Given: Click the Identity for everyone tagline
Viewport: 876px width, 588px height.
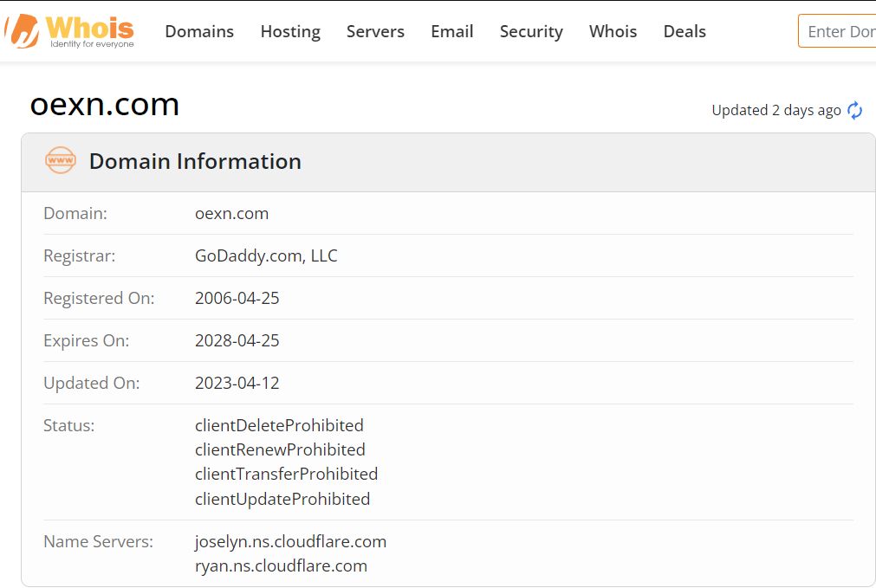Looking at the screenshot, I should coord(92,44).
